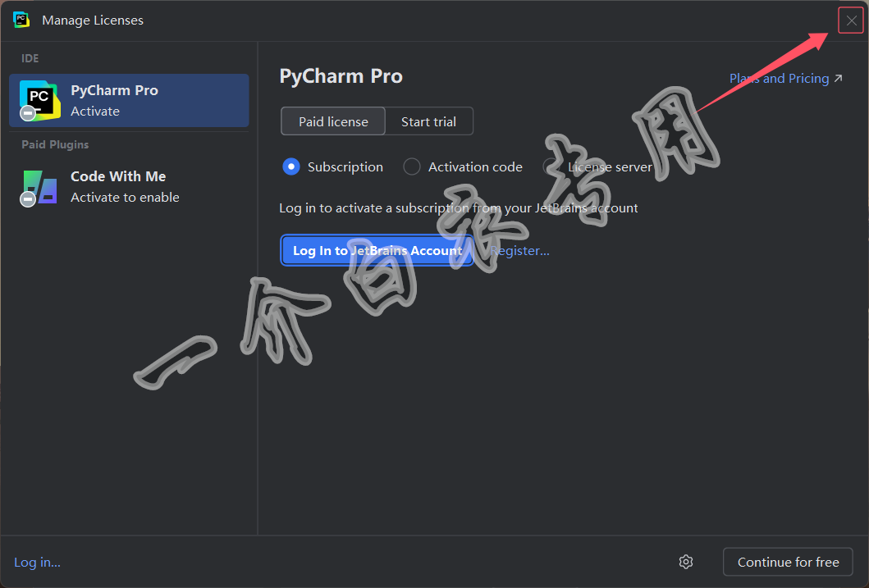Switch to the Paid license tab

[333, 121]
